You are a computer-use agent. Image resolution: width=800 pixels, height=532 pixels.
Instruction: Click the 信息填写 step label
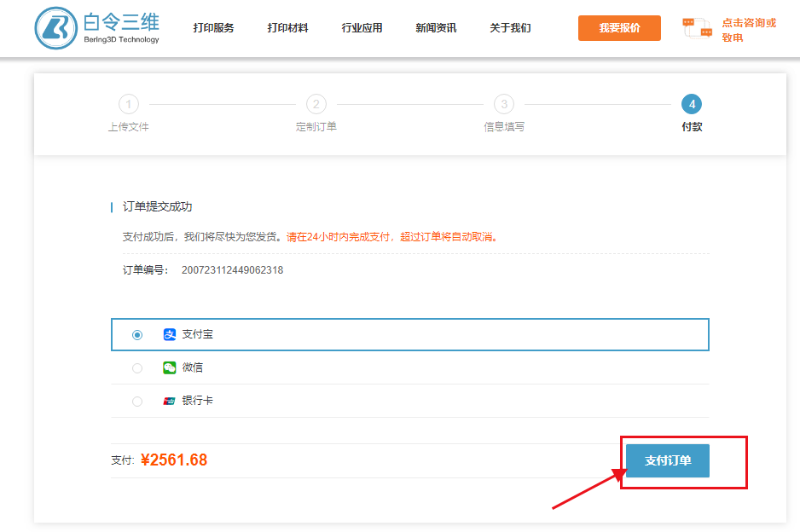click(x=504, y=126)
